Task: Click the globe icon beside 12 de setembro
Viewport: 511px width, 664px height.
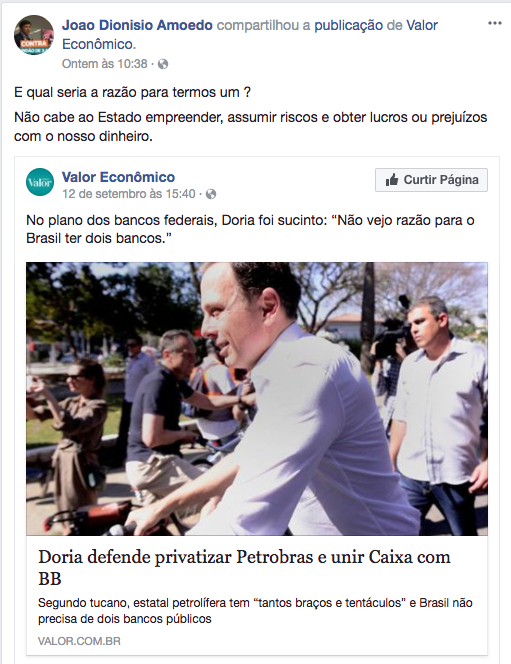Action: pos(211,194)
